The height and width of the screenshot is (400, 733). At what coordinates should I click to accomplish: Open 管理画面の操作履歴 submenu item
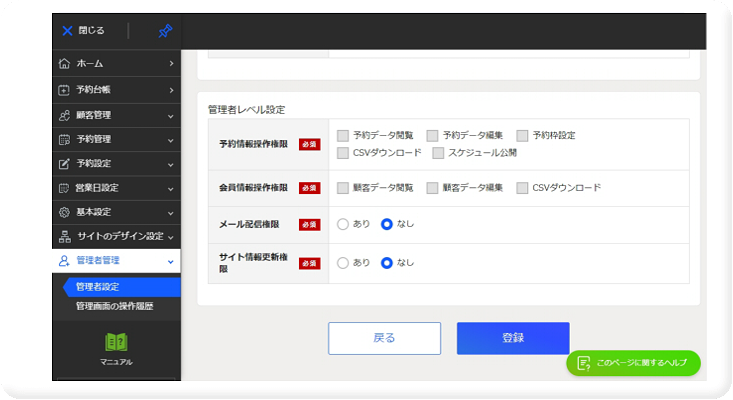tap(114, 306)
